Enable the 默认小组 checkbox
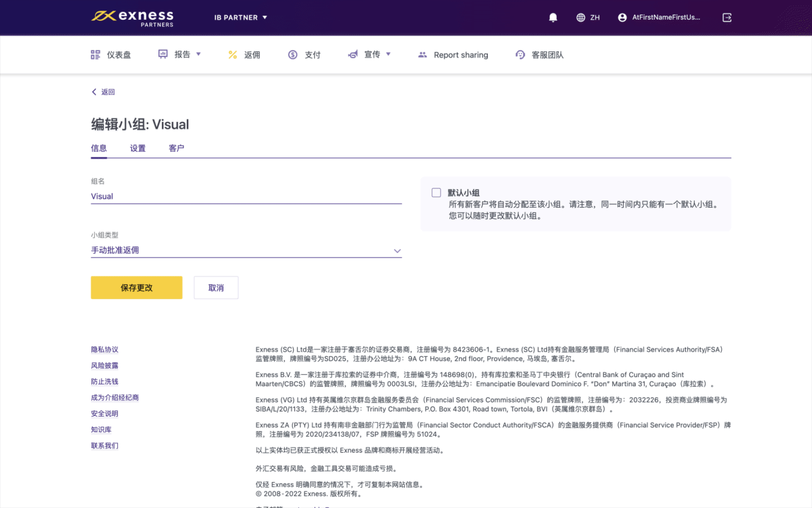Screen dimensions: 812x508 tap(436, 193)
